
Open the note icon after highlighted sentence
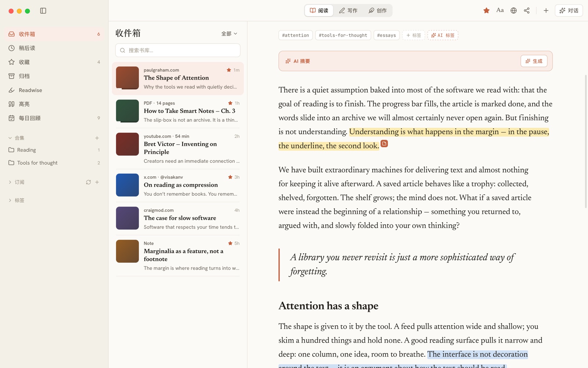(384, 144)
